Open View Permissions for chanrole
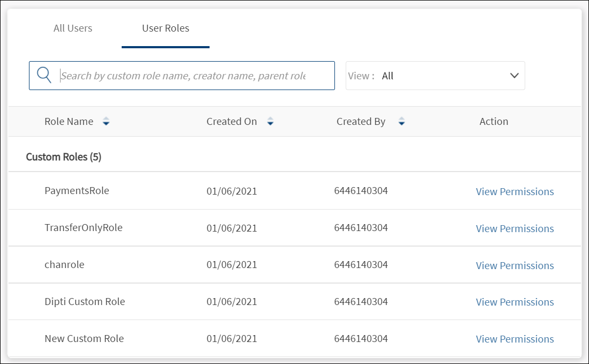This screenshot has height=364, width=589. (x=515, y=265)
